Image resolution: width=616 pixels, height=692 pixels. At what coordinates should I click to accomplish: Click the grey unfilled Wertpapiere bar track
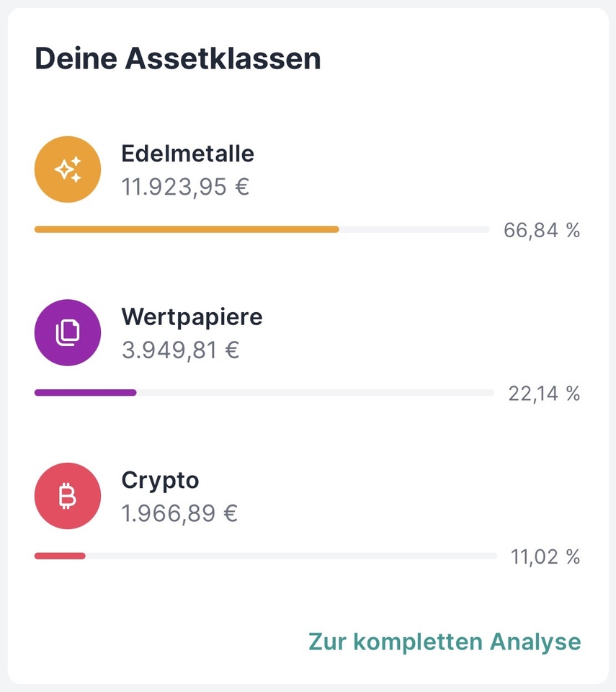(x=315, y=393)
